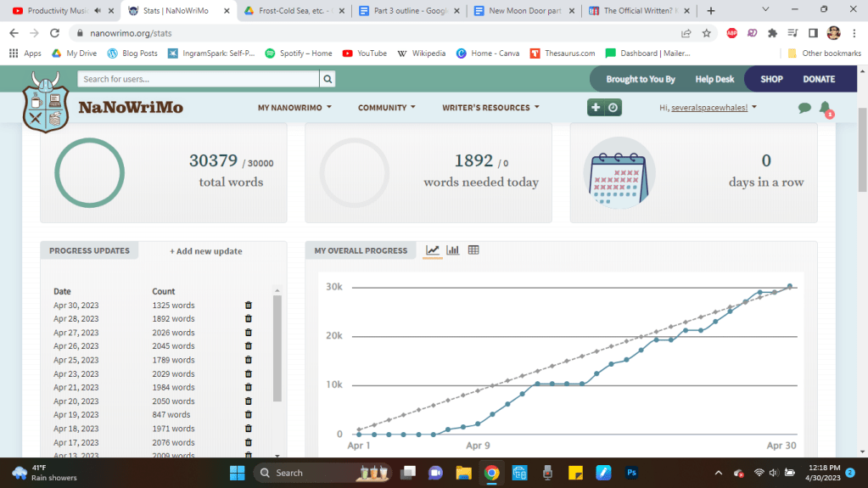Expand the Writer's Resources menu
Image resolution: width=868 pixels, height=488 pixels.
(x=490, y=108)
